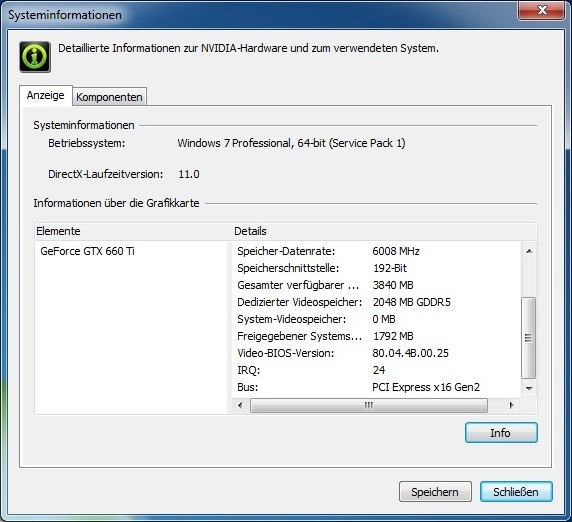Image resolution: width=572 pixels, height=522 pixels.
Task: Click the Betriebssystem label
Action: point(86,143)
